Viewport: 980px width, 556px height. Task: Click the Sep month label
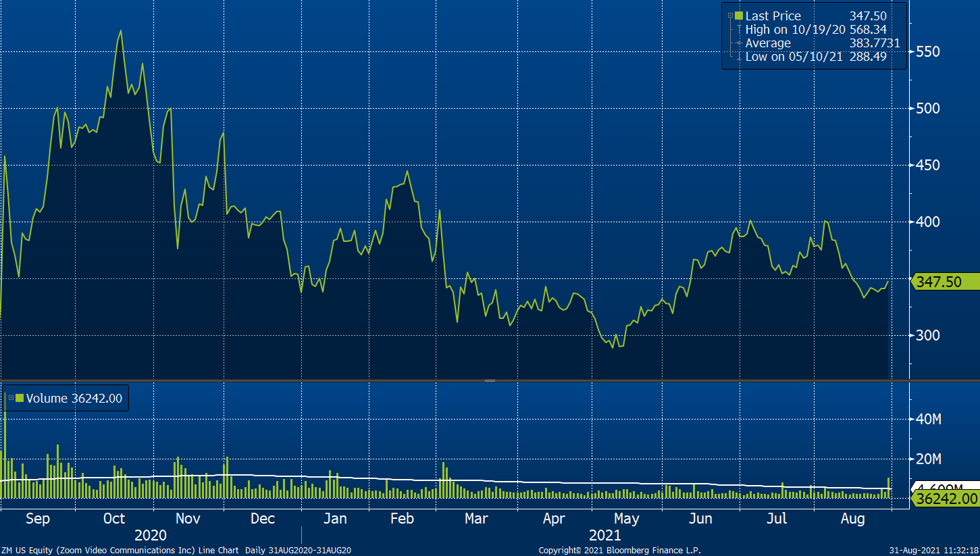38,519
